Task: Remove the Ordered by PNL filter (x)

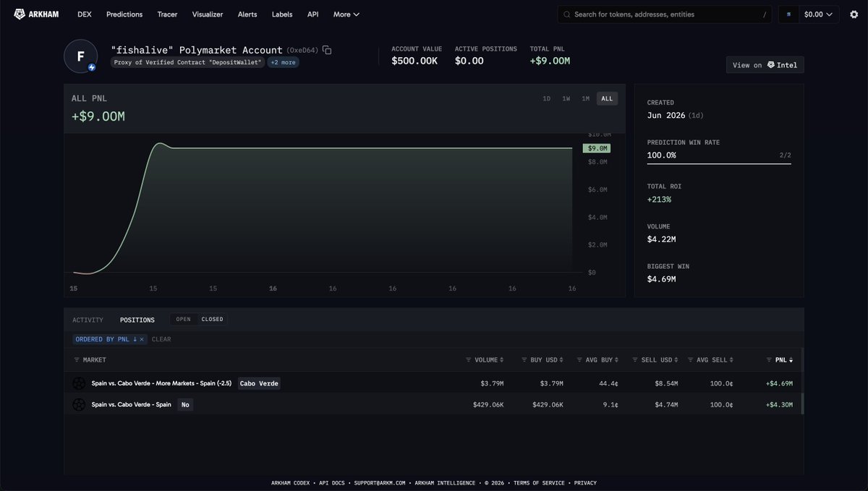Action: click(x=142, y=339)
